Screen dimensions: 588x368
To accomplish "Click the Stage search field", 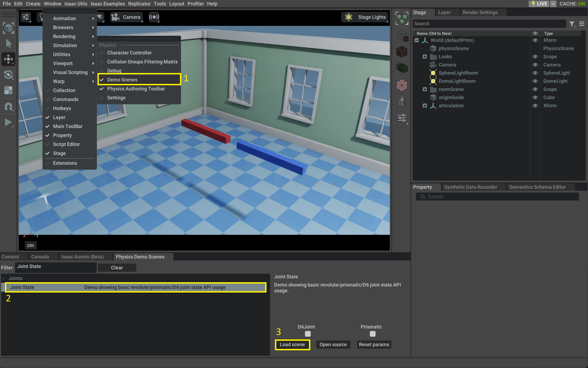I will (489, 24).
